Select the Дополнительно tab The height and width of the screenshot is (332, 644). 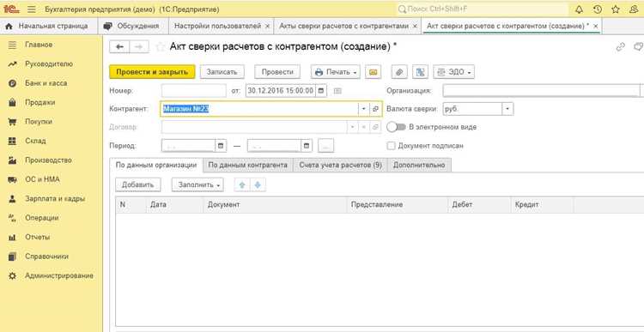(419, 165)
